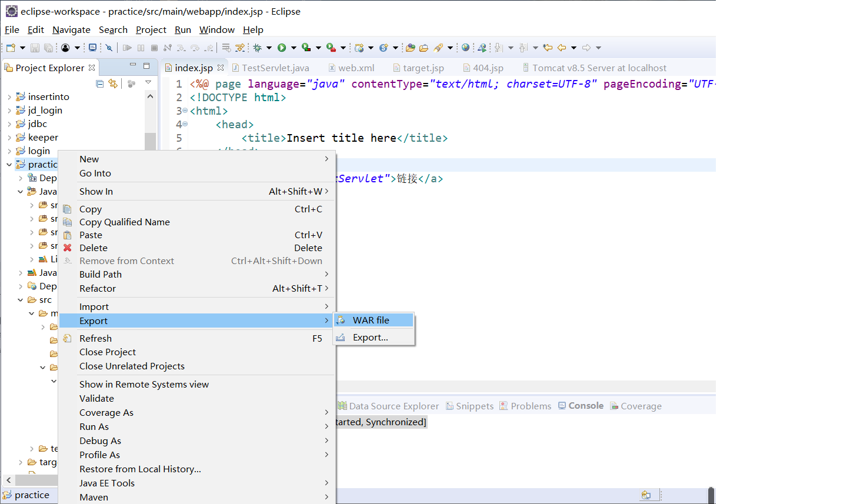
Task: Open the Window menu
Action: point(216,29)
